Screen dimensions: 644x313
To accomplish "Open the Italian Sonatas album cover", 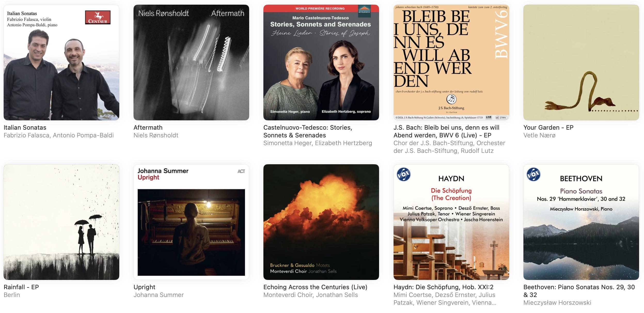I will pyautogui.click(x=61, y=62).
